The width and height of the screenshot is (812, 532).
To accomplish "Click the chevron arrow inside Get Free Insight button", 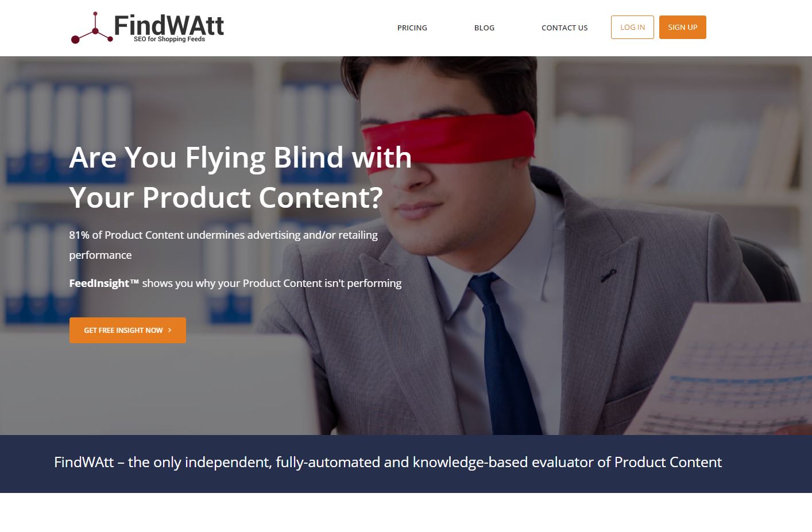I will [x=169, y=330].
